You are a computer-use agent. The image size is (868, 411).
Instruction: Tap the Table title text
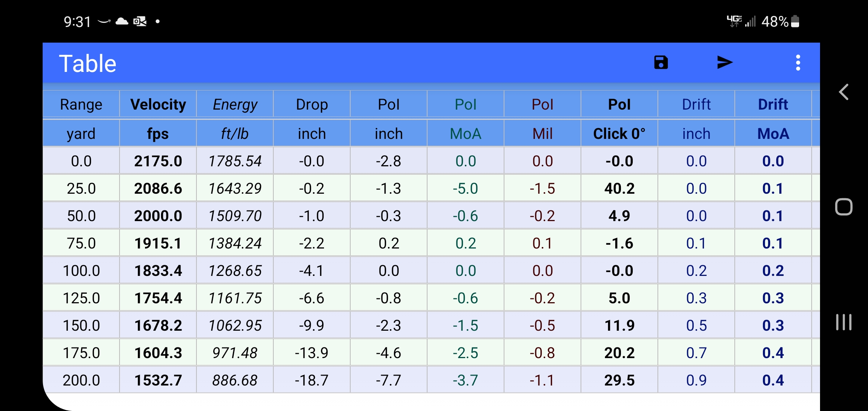(x=88, y=63)
